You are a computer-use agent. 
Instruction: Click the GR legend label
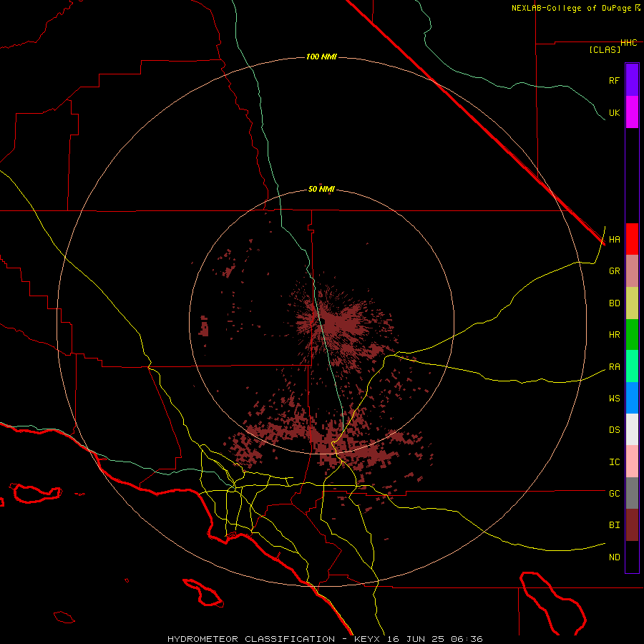(614, 271)
